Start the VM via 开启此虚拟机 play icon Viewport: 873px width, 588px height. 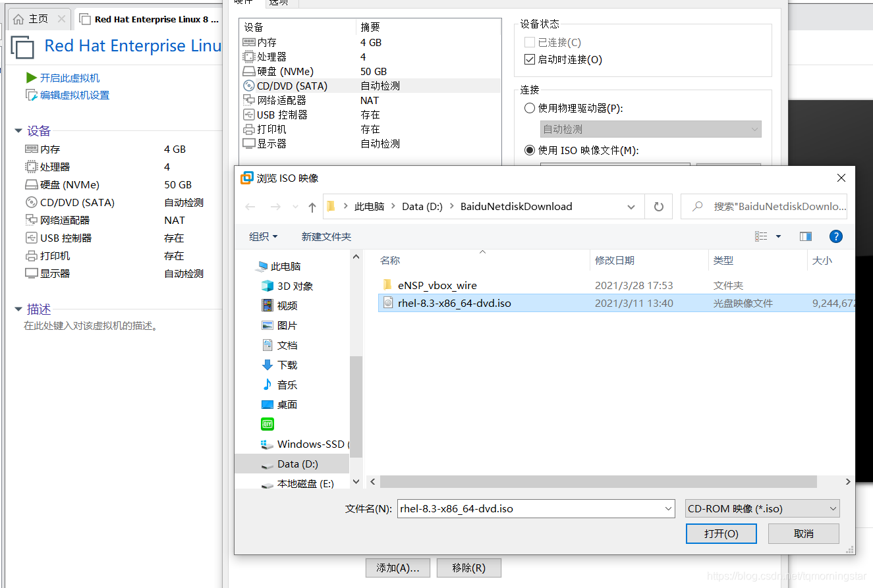coord(31,78)
